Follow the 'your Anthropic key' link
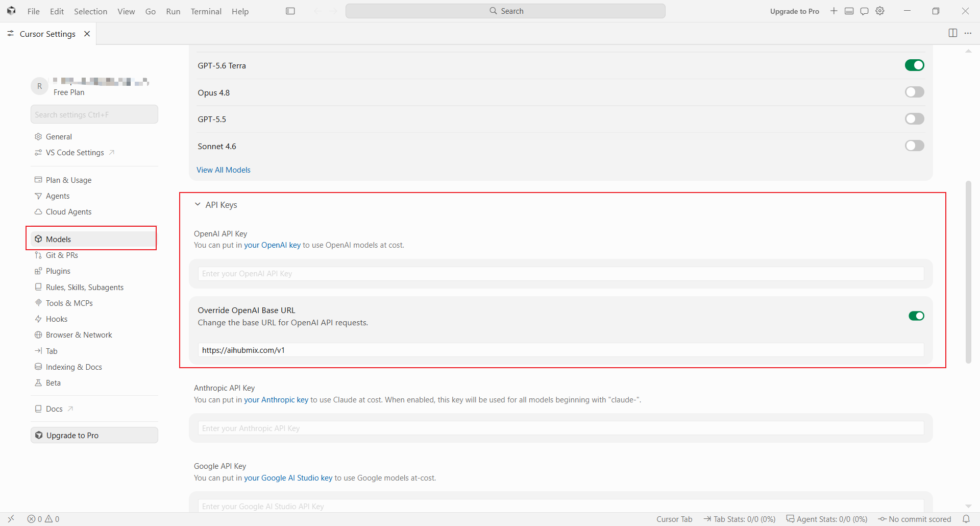The height and width of the screenshot is (526, 980). point(276,400)
